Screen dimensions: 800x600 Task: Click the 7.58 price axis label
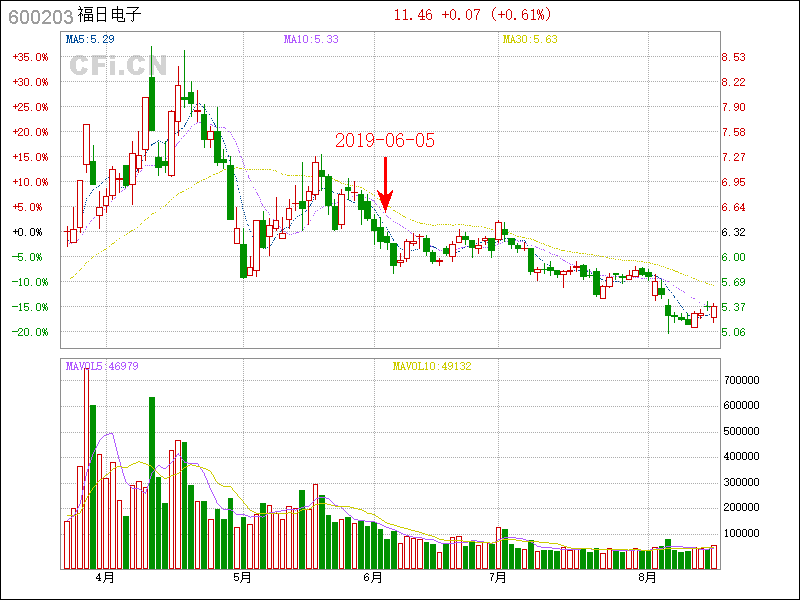coord(734,132)
